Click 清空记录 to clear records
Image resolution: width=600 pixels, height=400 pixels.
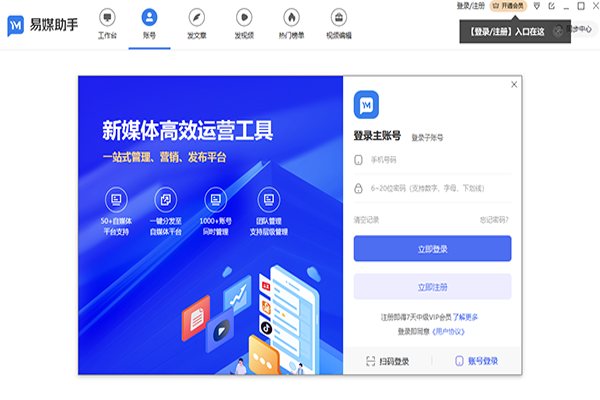[366, 220]
